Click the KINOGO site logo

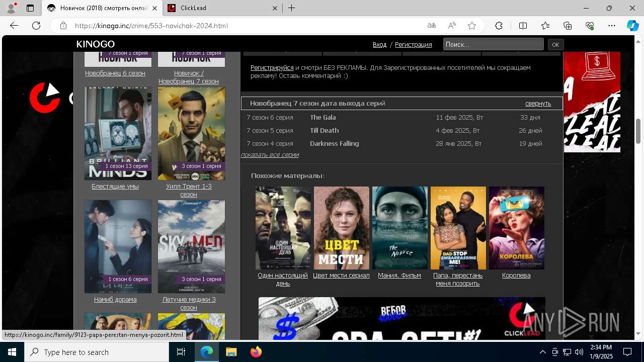[x=96, y=44]
